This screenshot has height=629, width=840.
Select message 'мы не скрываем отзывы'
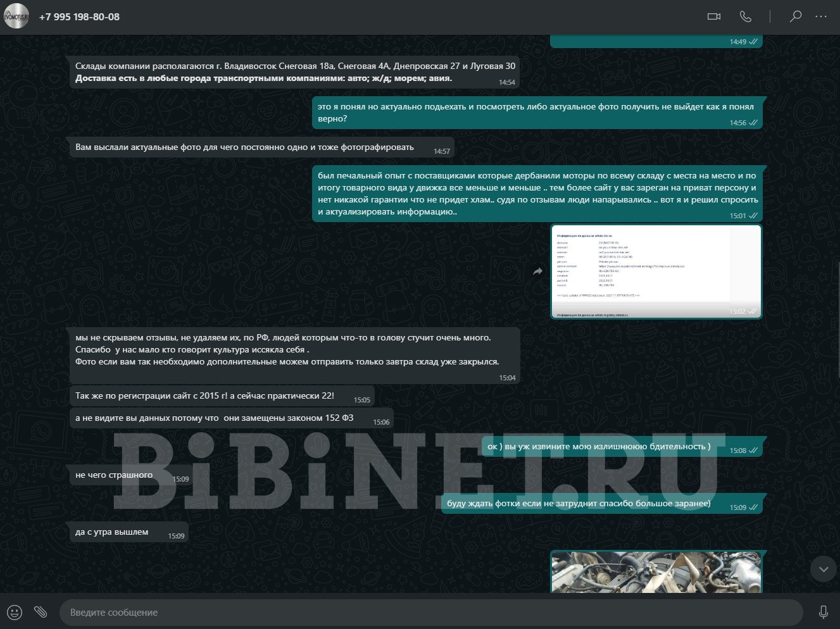294,356
